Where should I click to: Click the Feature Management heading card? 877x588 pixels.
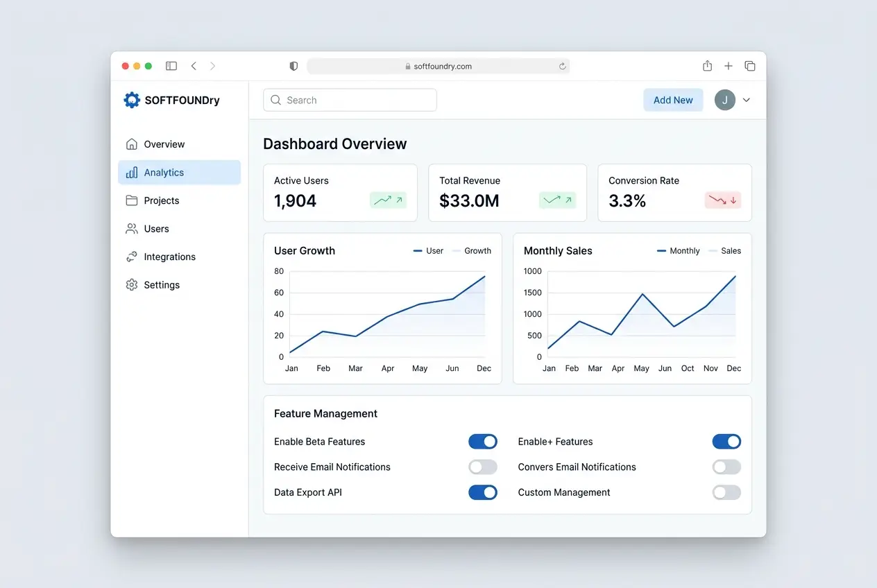click(325, 413)
